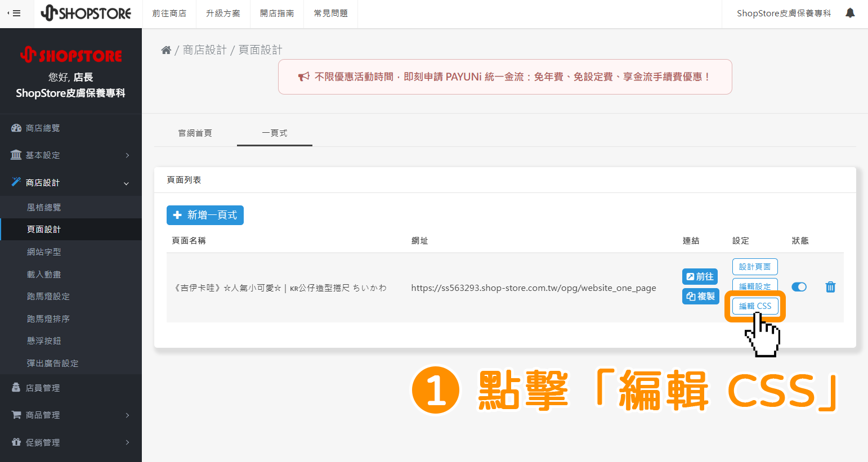The image size is (868, 462).
Task: Click the ShopStore logo in top bar
Action: click(86, 13)
